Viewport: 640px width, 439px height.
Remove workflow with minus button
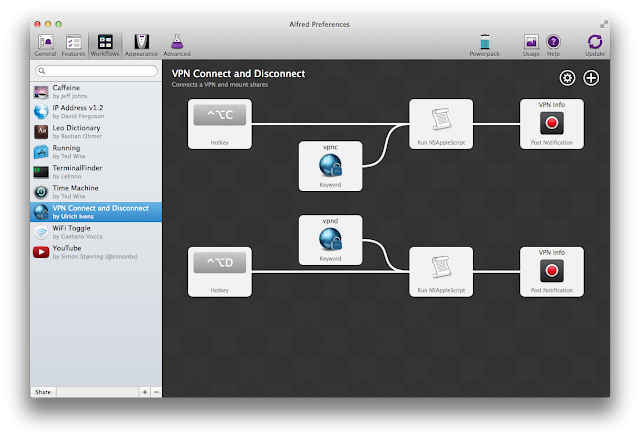[156, 392]
